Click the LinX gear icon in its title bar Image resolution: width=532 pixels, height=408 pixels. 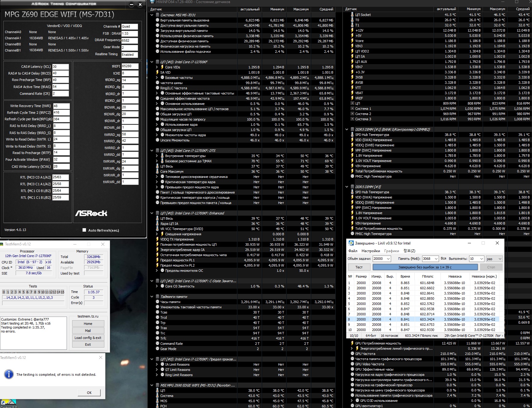coord(351,243)
